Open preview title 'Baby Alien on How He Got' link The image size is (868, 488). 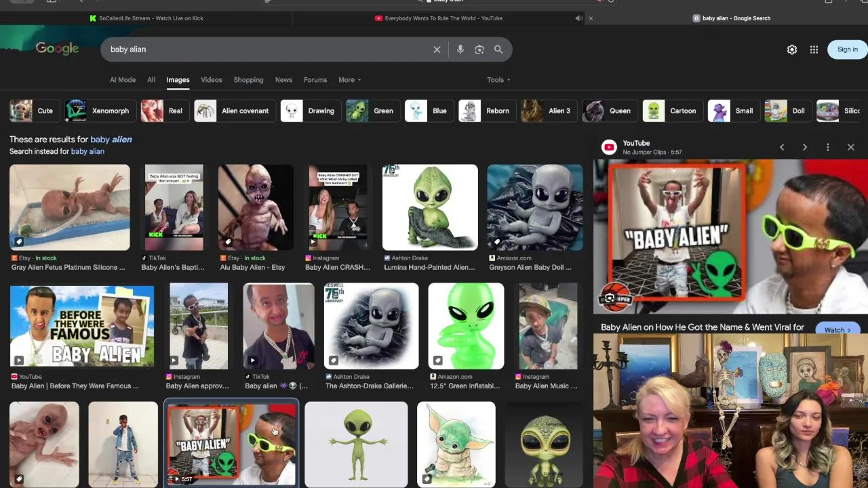tap(703, 327)
